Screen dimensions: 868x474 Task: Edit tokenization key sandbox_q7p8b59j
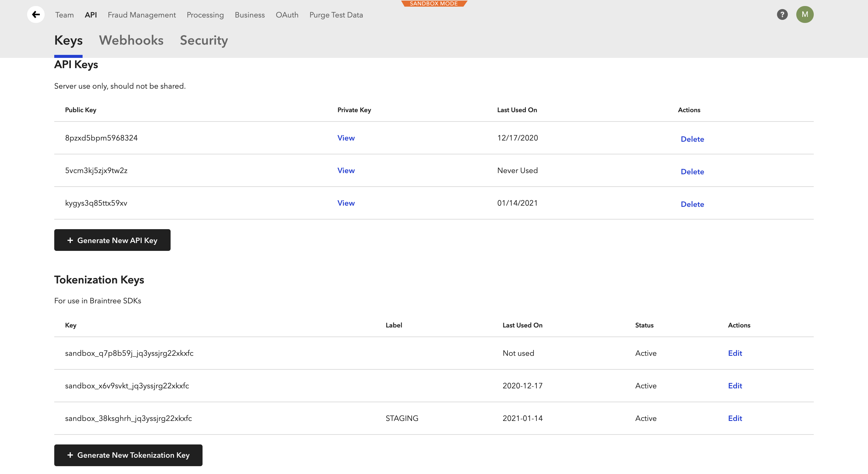[x=734, y=353]
